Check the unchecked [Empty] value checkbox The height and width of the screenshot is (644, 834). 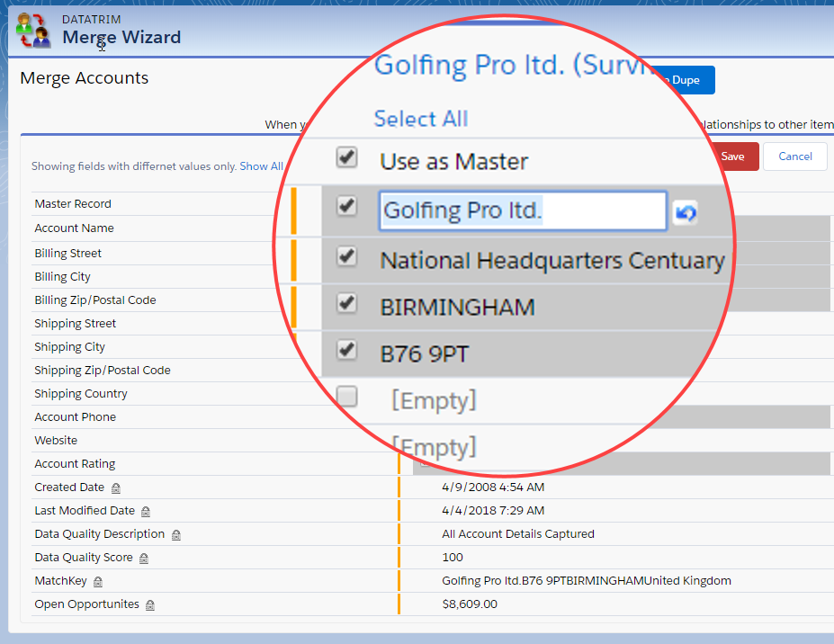(346, 396)
